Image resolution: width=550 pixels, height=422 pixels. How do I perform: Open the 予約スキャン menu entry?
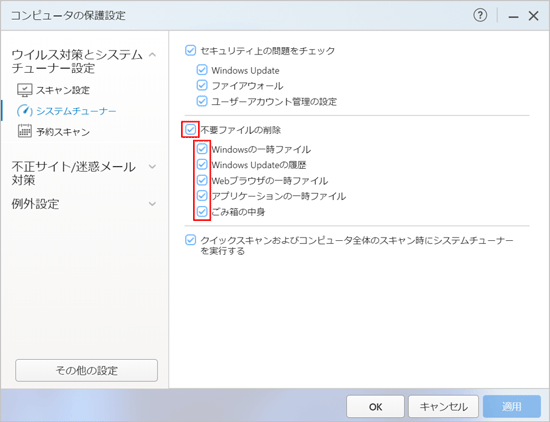(x=63, y=132)
